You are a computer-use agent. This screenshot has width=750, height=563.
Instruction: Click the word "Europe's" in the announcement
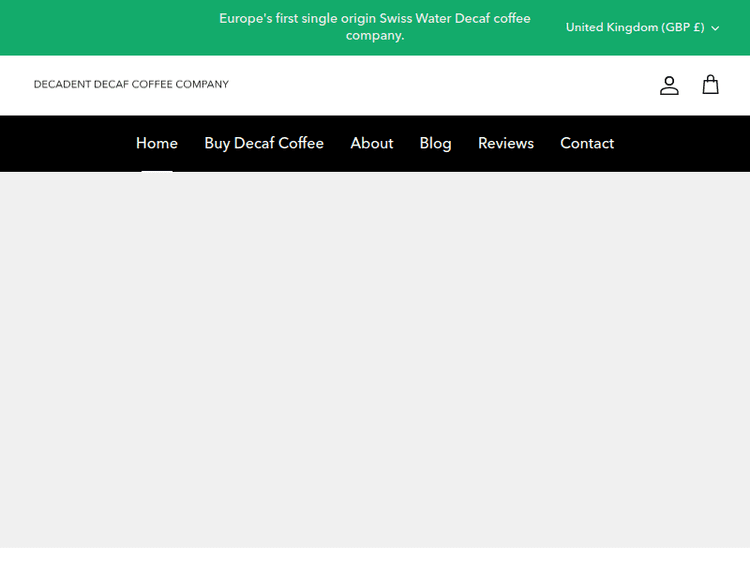(x=245, y=19)
